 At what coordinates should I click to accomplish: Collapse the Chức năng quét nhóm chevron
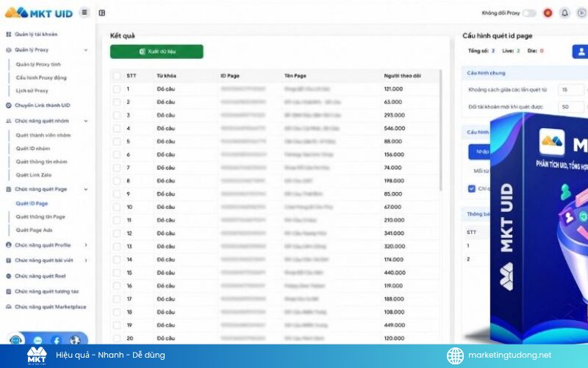pyautogui.click(x=86, y=121)
